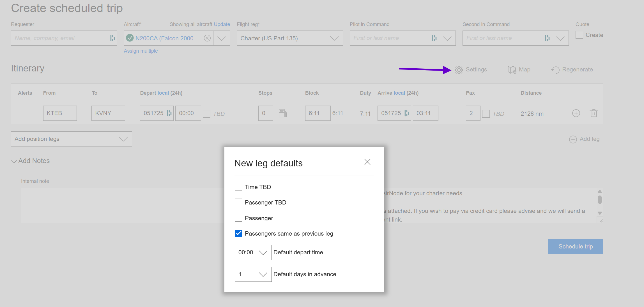Open Default days in advance dropdown
Screen dimensions: 644x307
(x=253, y=274)
